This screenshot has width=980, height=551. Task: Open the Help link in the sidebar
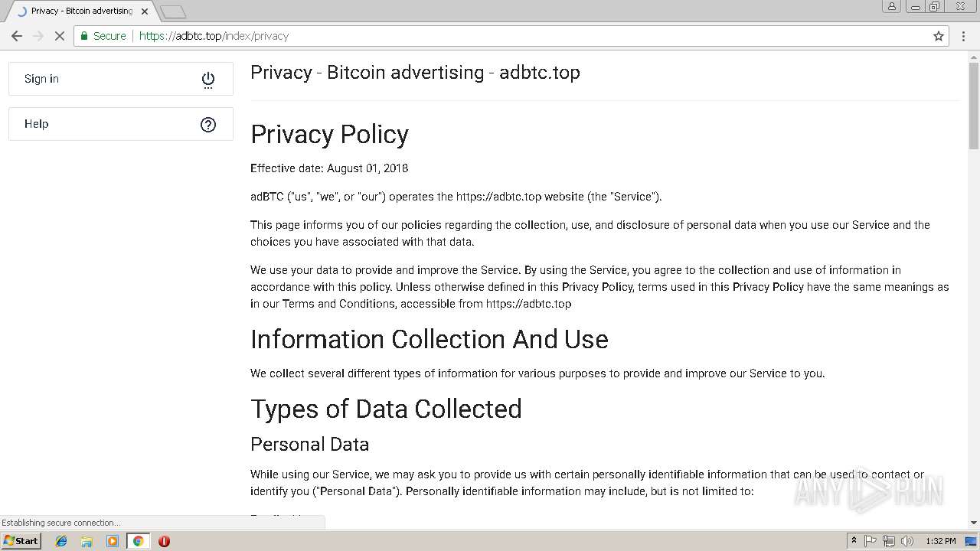coord(37,124)
